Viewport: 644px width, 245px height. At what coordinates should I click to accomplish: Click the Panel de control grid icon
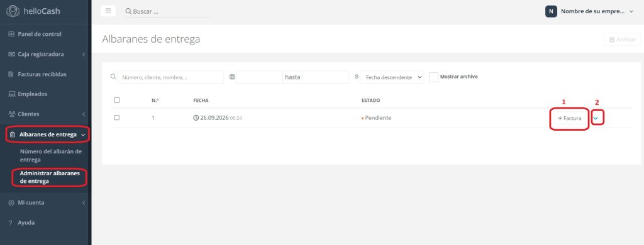tap(11, 34)
